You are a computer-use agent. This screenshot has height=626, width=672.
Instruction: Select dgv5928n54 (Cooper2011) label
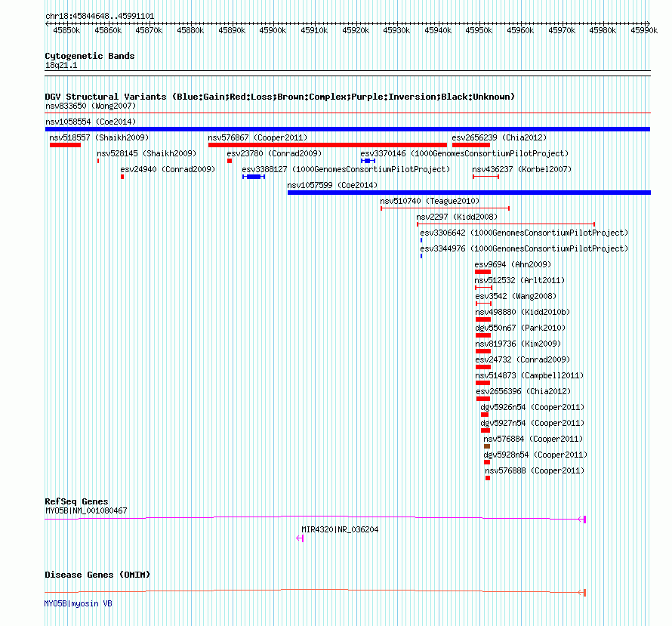click(535, 455)
